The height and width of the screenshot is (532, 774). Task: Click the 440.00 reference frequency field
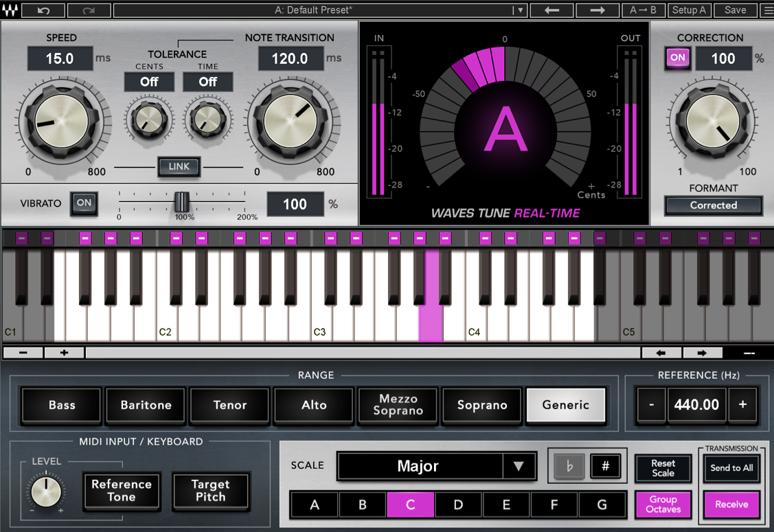pos(696,405)
